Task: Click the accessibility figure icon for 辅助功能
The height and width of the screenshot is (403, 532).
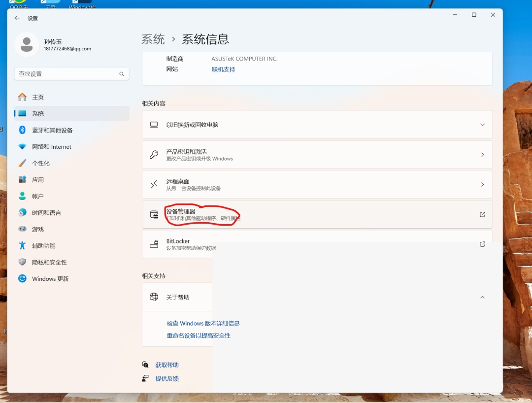Action: [22, 246]
